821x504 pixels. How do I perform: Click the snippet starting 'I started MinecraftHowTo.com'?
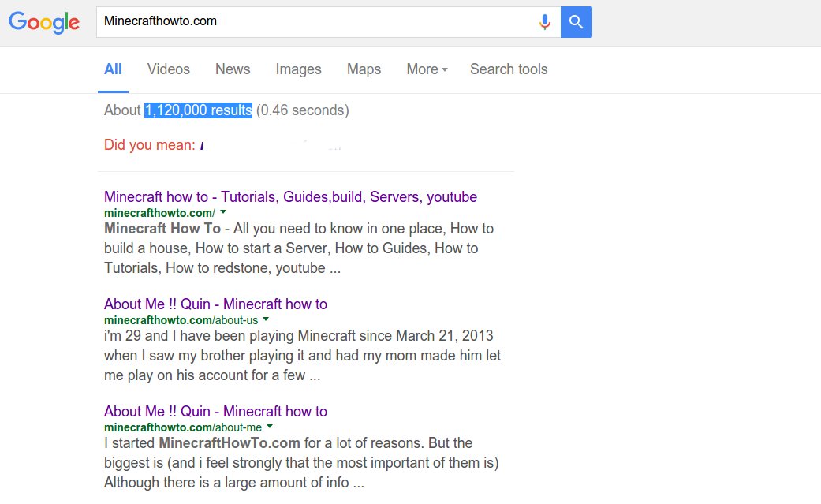coord(301,463)
